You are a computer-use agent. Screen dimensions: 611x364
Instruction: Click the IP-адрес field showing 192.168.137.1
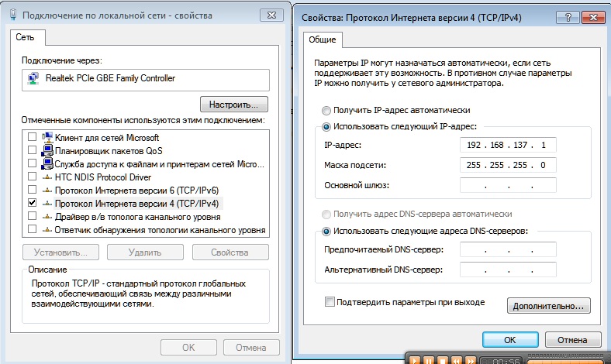(x=508, y=145)
